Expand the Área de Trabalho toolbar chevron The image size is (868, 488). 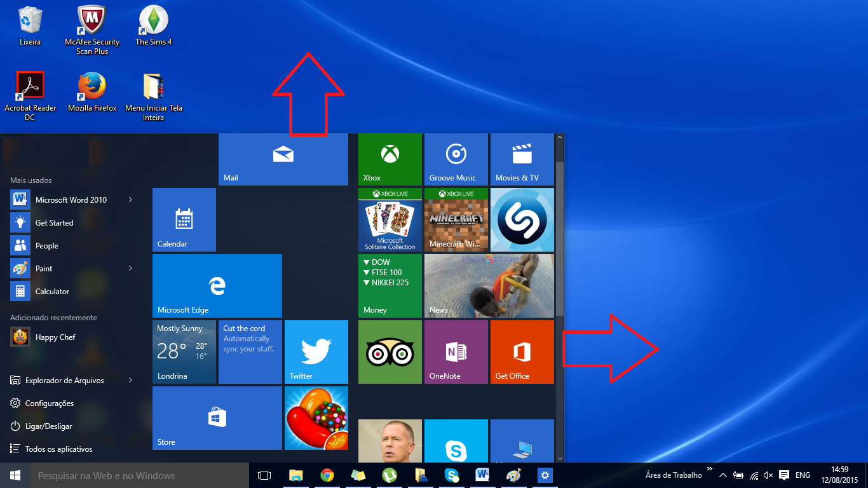[x=709, y=469]
